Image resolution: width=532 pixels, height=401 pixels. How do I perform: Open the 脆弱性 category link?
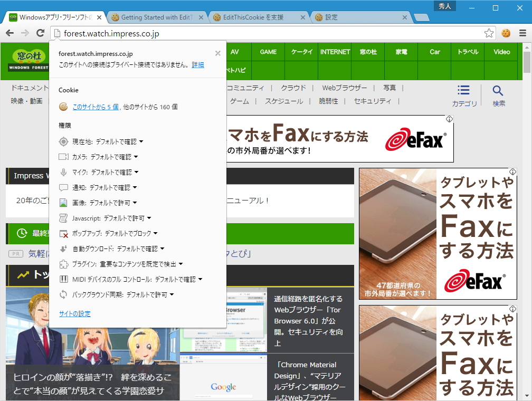click(x=328, y=101)
